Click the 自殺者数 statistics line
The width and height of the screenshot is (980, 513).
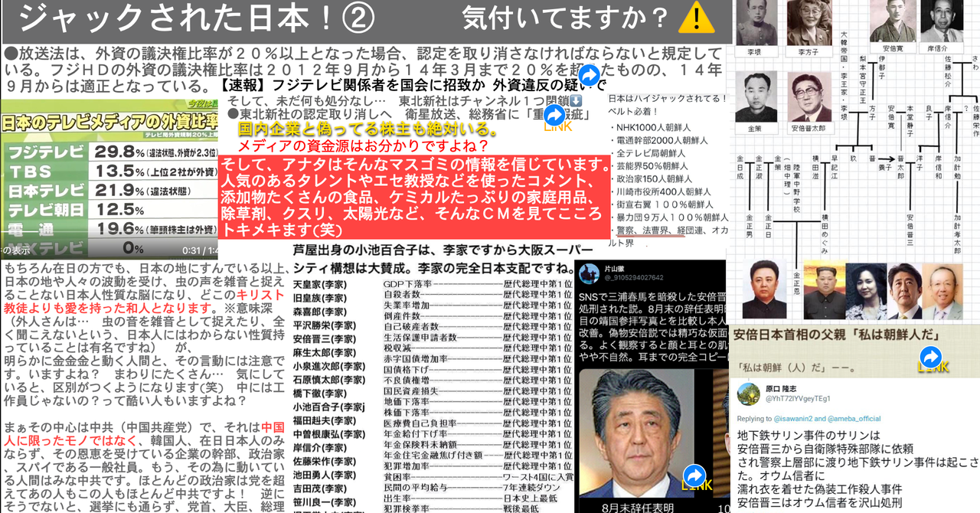point(477,295)
